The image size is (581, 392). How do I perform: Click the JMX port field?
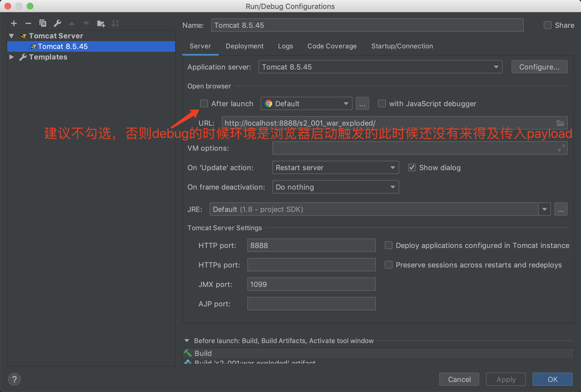pos(311,284)
